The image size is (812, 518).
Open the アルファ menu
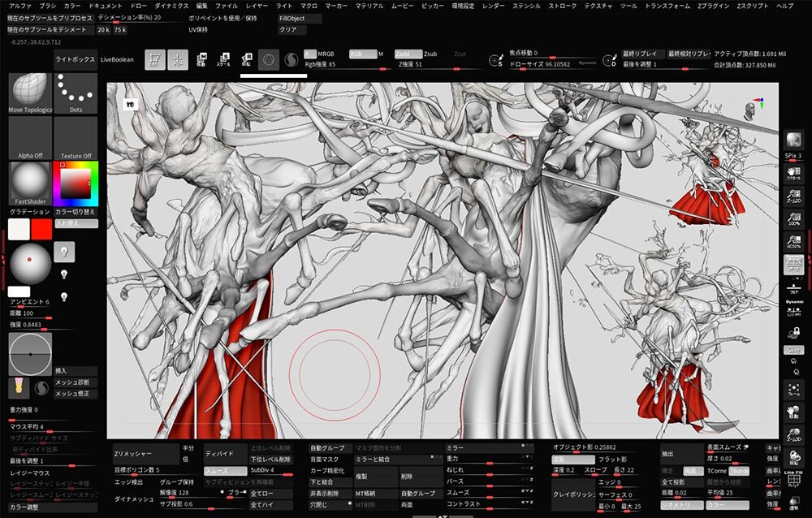[x=21, y=6]
